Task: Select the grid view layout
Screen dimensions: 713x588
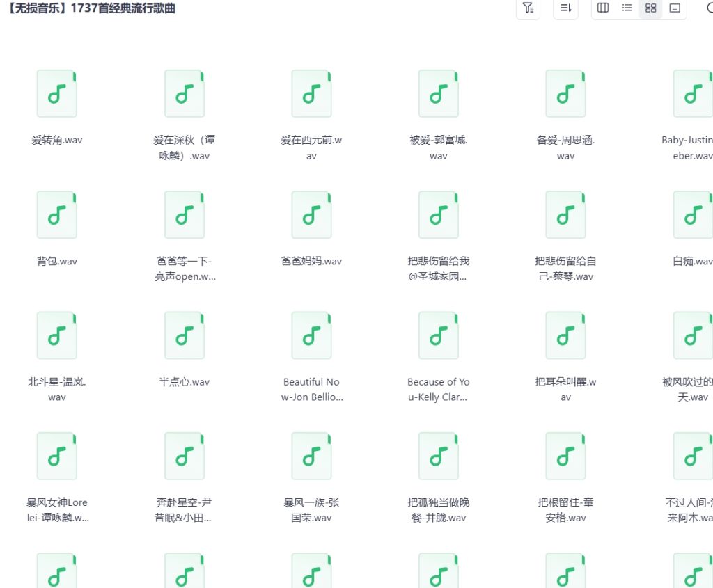Action: point(650,8)
